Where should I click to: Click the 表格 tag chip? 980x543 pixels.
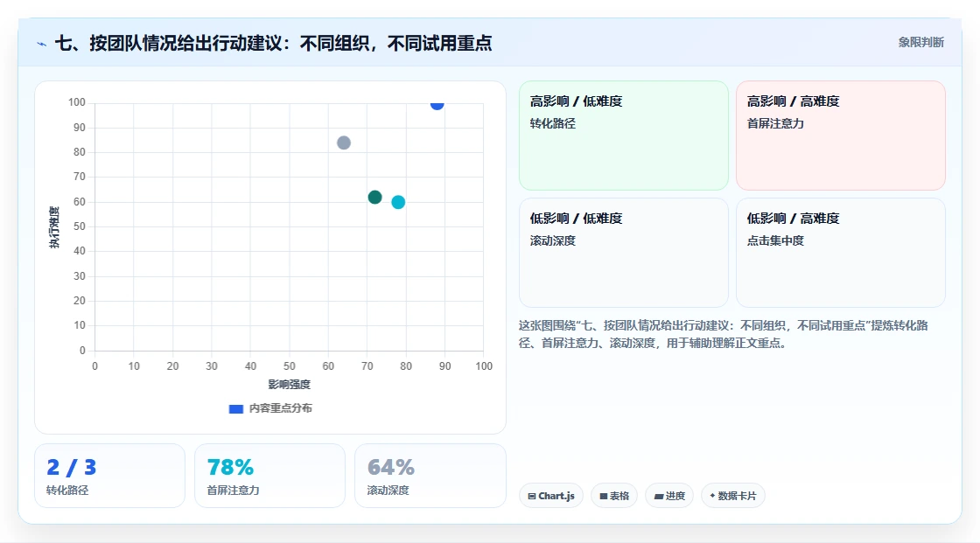(614, 496)
